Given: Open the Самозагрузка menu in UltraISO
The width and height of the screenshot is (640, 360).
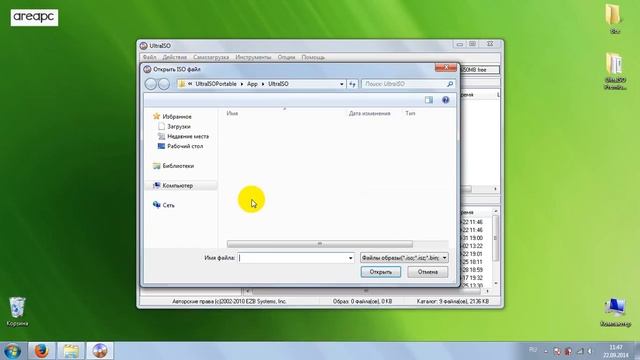Looking at the screenshot, I should coord(211,57).
